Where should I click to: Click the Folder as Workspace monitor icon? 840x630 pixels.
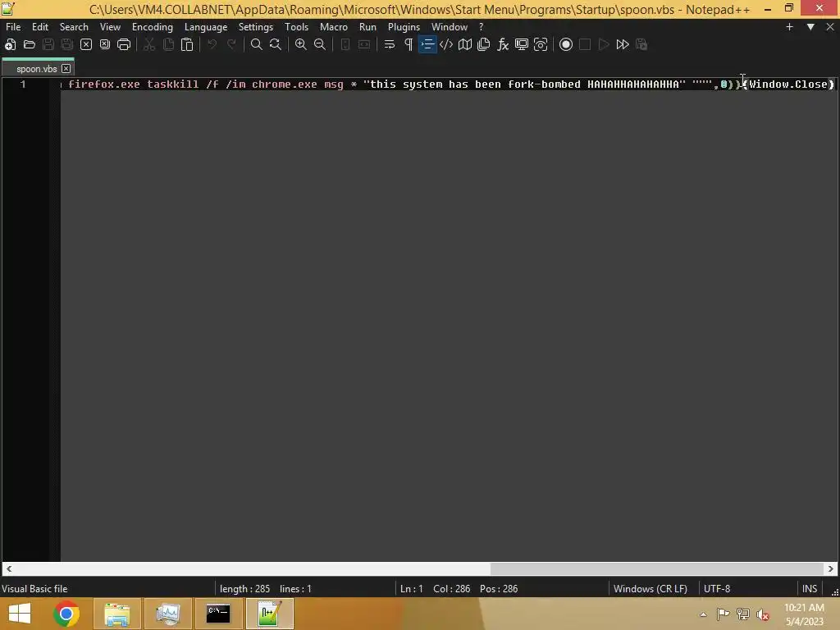(x=522, y=44)
